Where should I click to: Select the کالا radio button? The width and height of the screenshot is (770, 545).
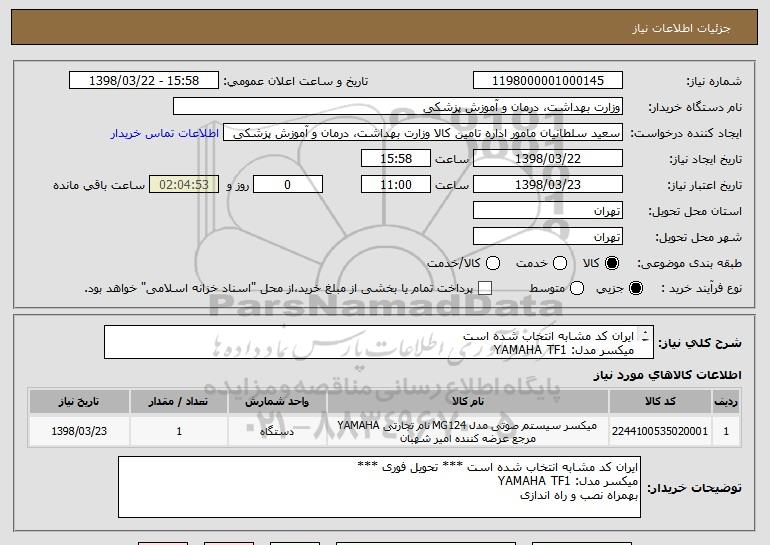(612, 263)
